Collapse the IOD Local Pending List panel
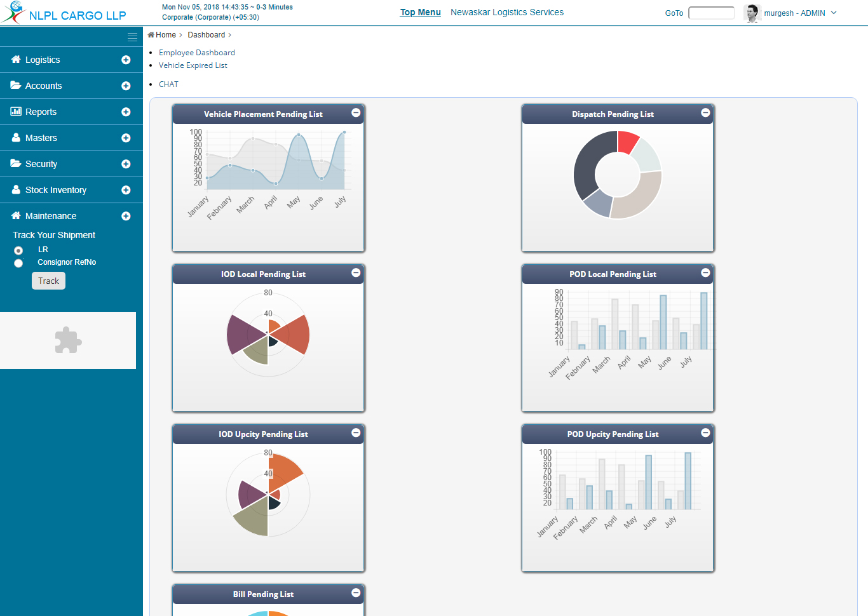Screen dimensions: 868x616 (x=356, y=273)
